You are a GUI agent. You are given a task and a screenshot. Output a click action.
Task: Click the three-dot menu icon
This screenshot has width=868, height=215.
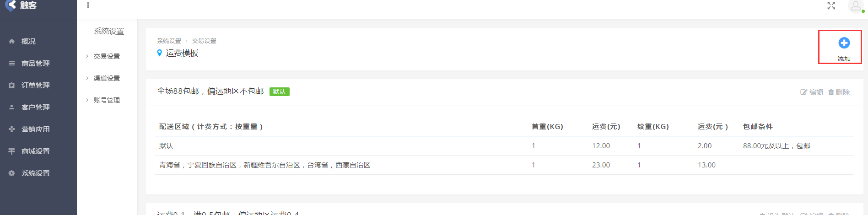pyautogui.click(x=88, y=5)
